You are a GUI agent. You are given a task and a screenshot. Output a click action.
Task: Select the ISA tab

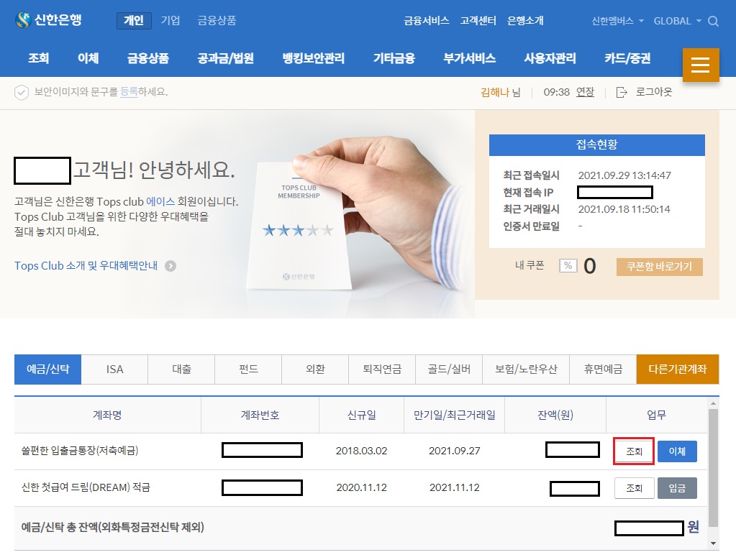(x=114, y=369)
